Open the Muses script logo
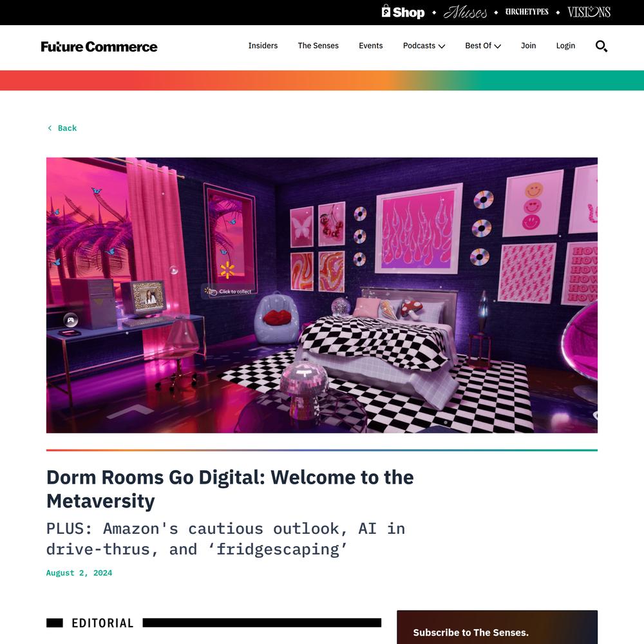This screenshot has width=644, height=644. pyautogui.click(x=465, y=12)
